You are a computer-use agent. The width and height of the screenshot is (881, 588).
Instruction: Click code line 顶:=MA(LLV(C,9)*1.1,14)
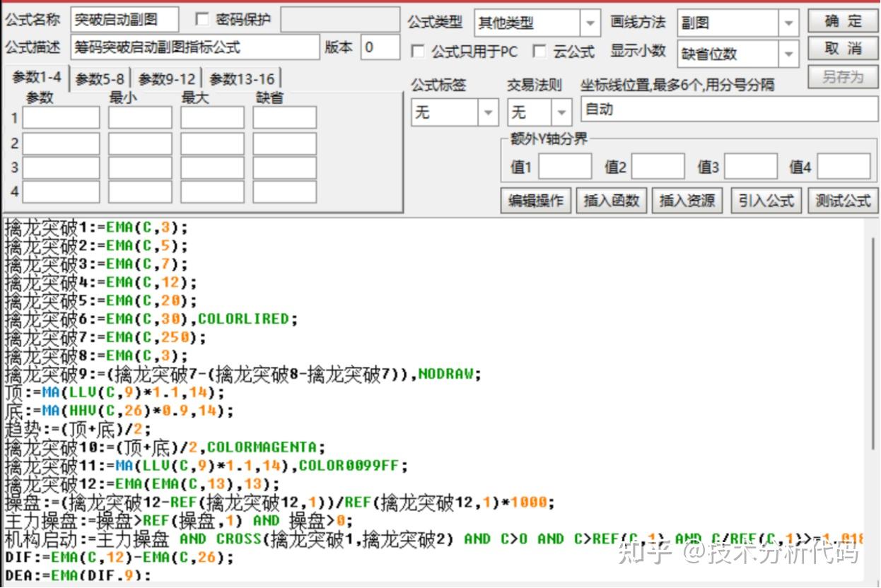(x=115, y=392)
